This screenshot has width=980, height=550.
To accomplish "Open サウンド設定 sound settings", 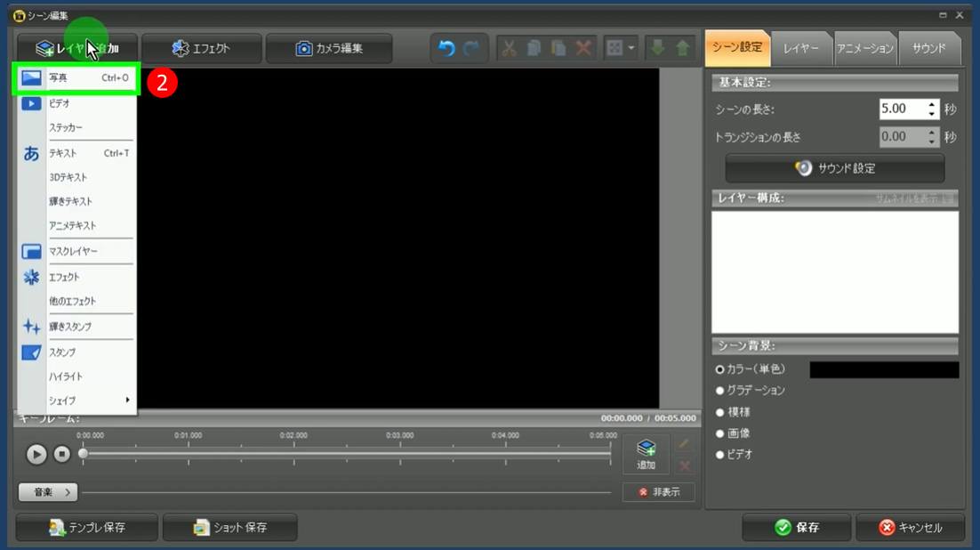I will click(834, 168).
